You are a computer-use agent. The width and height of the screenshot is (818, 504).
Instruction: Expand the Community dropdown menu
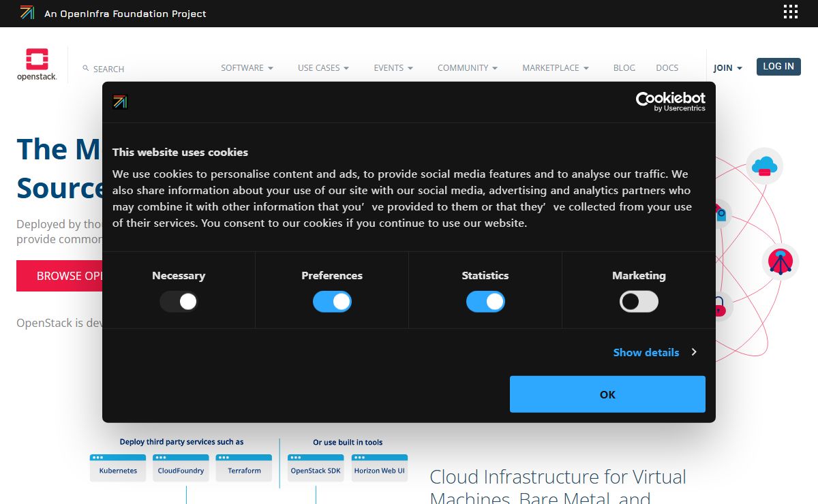468,68
